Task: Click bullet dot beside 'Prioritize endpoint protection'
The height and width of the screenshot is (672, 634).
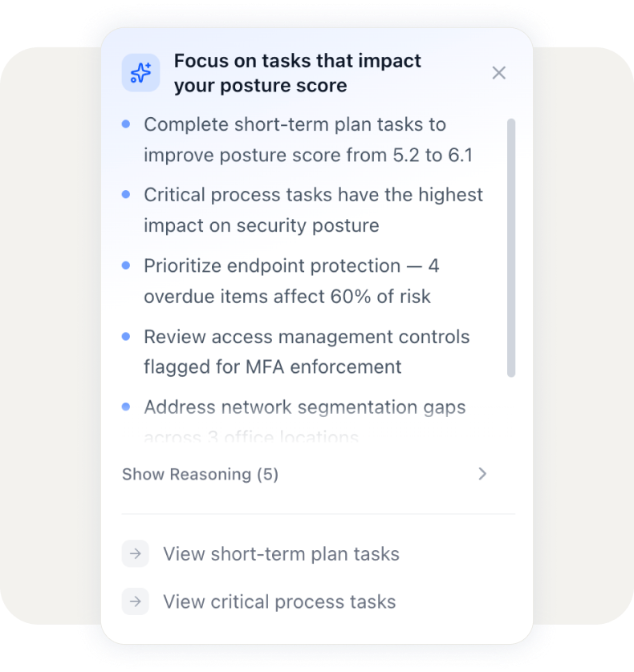Action: click(x=125, y=265)
